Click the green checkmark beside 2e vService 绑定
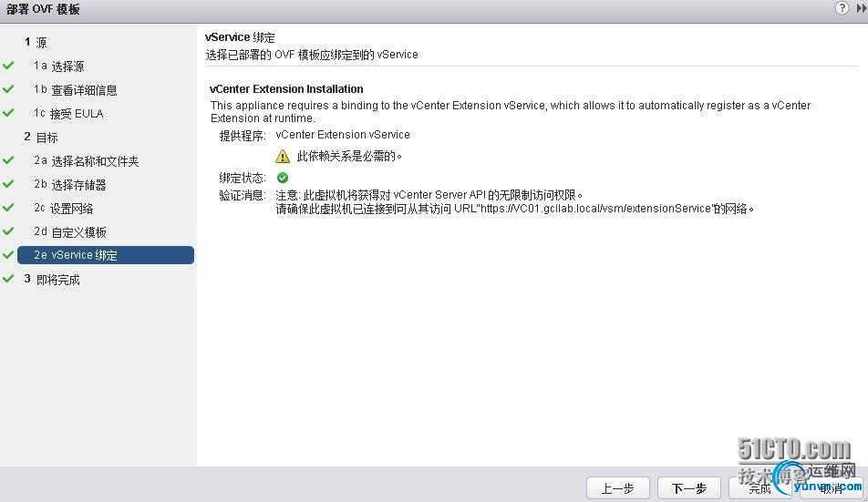The height and width of the screenshot is (502, 868). click(8, 255)
